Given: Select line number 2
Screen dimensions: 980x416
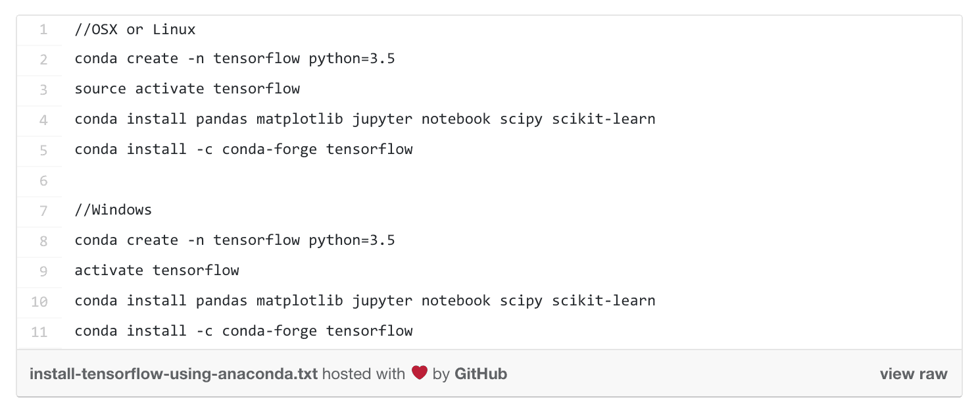Looking at the screenshot, I should [x=43, y=59].
